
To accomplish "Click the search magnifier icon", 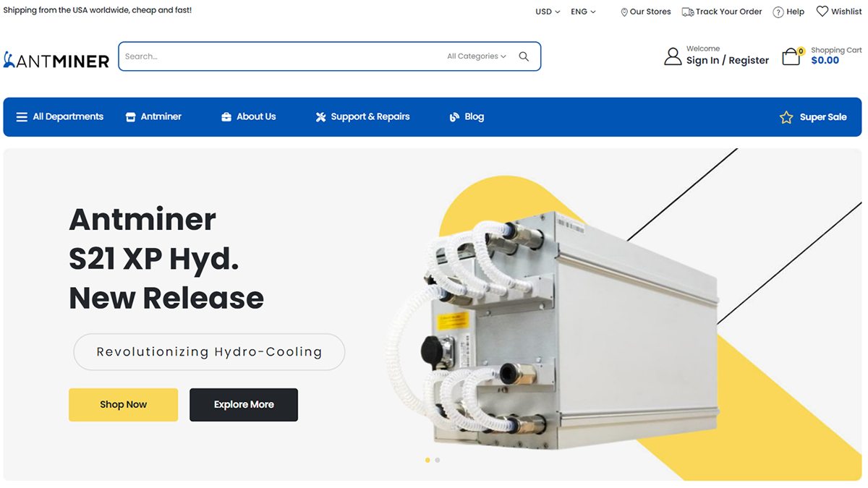I will pos(523,56).
